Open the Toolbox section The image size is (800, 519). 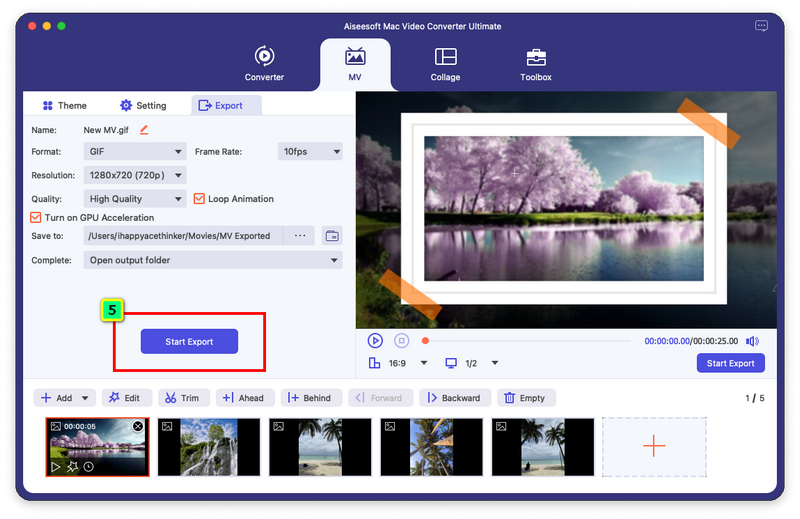536,63
